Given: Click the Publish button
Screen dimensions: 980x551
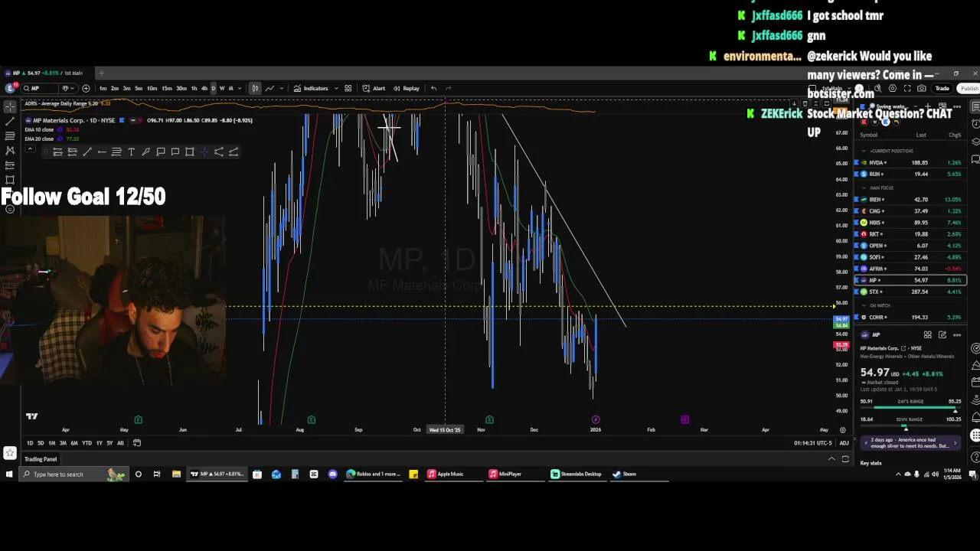Looking at the screenshot, I should (969, 88).
